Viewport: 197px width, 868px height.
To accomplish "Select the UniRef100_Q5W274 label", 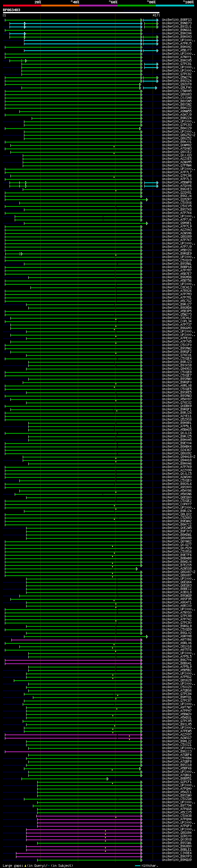I will coord(177,78).
